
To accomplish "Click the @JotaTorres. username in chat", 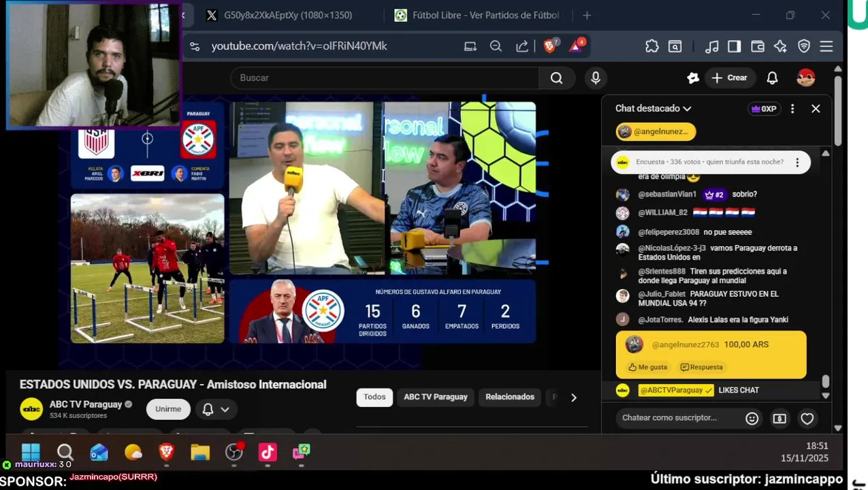I will coord(660,320).
